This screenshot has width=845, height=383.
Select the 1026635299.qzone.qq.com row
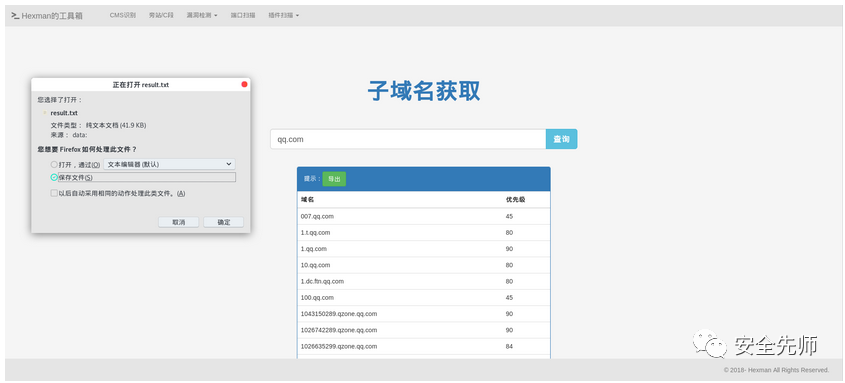(x=424, y=346)
